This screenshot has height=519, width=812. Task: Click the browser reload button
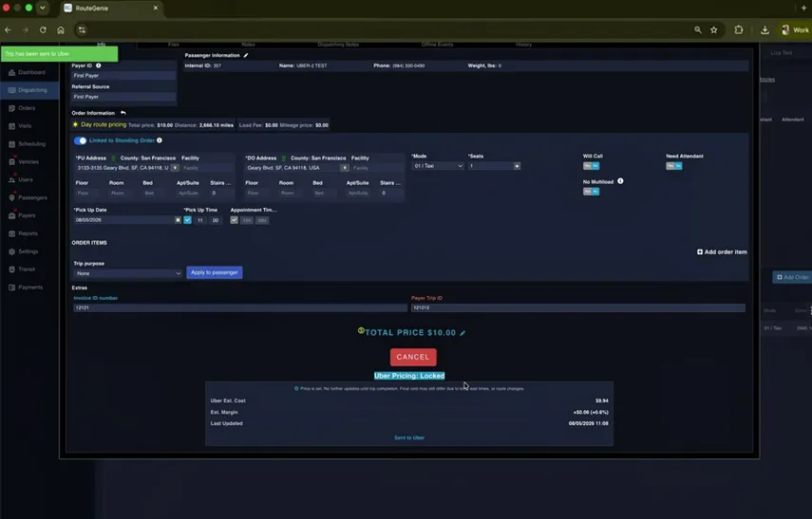tap(43, 30)
